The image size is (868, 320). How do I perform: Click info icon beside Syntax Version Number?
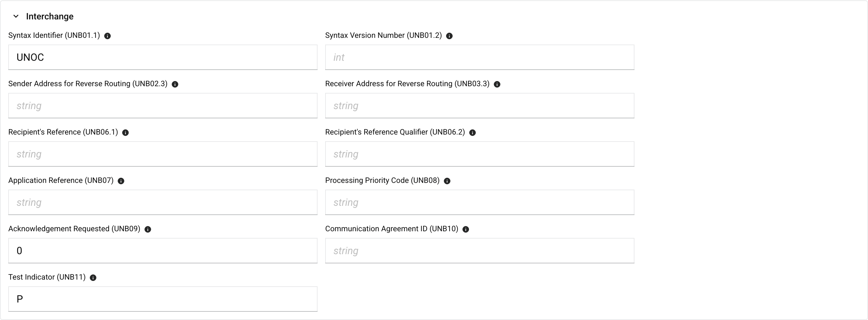coord(449,36)
